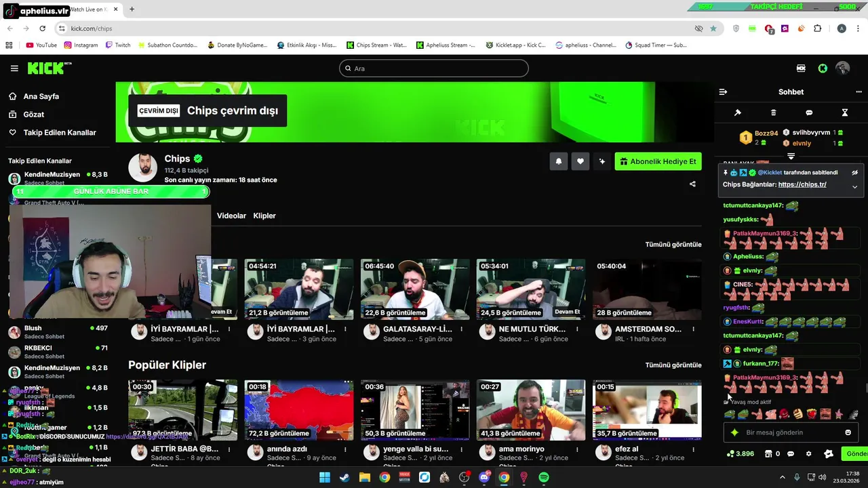
Task: Open the Chrome three-dot menu
Action: (858, 28)
